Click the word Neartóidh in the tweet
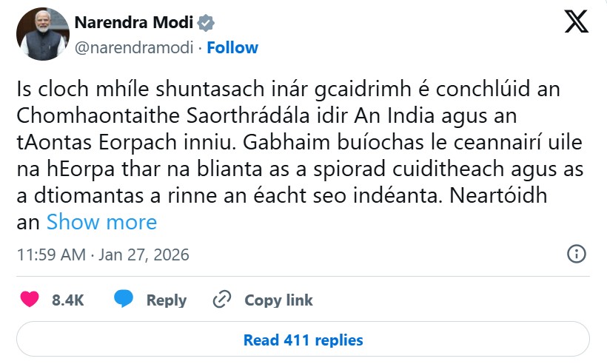This screenshot has height=364, width=607. coord(498,196)
